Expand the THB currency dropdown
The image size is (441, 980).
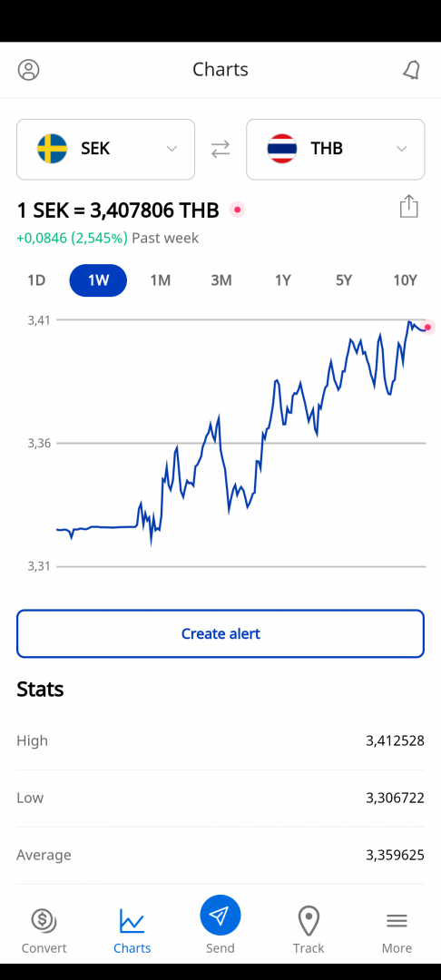tap(336, 150)
